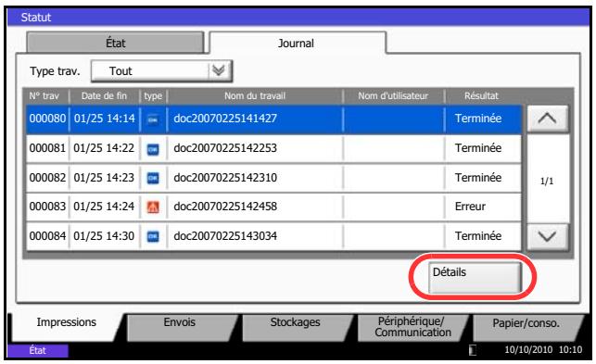The width and height of the screenshot is (596, 364).
Task: Open the Périphérique/Communication tab
Action: tap(412, 327)
